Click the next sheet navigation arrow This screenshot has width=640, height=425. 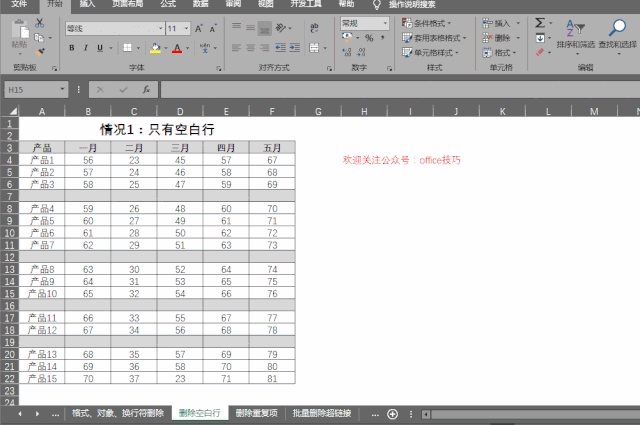(x=38, y=414)
